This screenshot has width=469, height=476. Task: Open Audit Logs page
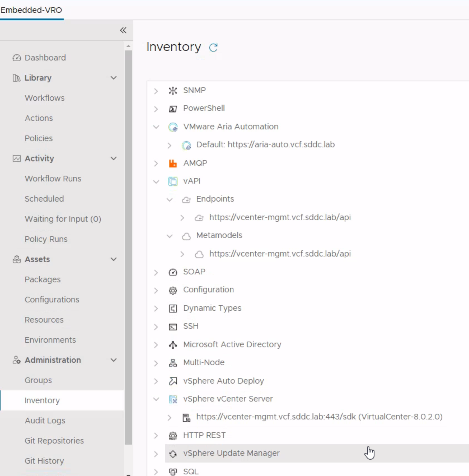45,421
